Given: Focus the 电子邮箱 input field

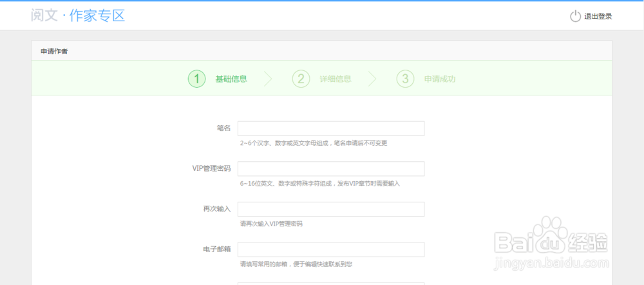Looking at the screenshot, I should (331, 250).
